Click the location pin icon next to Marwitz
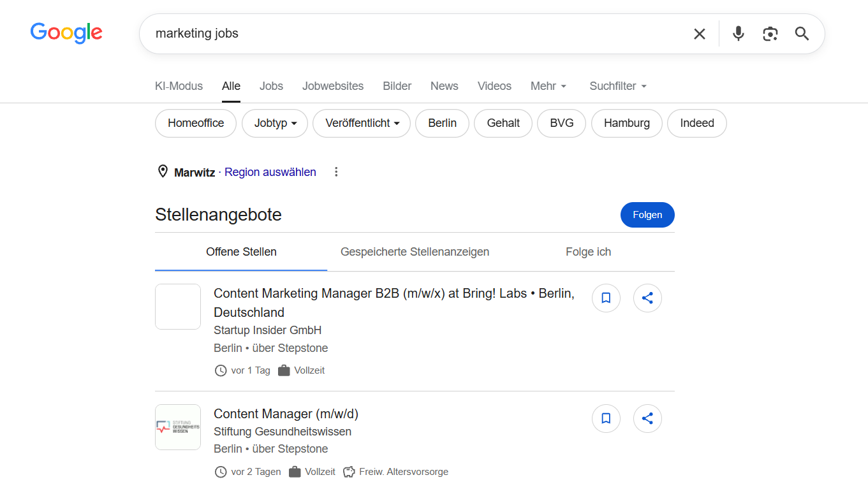The image size is (868, 489). coord(163,172)
